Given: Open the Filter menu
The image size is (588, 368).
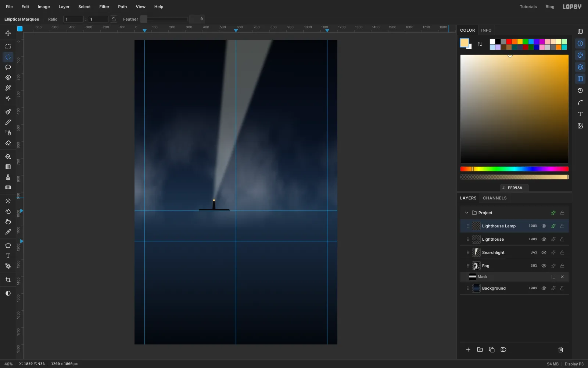Looking at the screenshot, I should tap(104, 7).
